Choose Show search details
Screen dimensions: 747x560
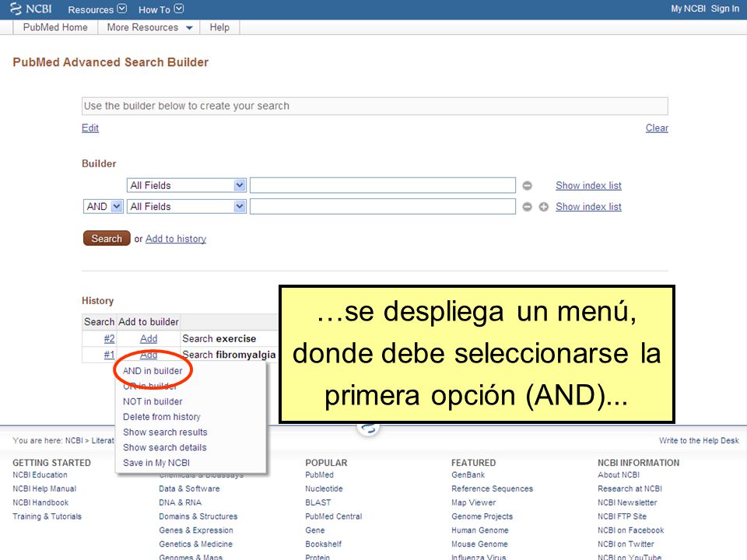(164, 447)
